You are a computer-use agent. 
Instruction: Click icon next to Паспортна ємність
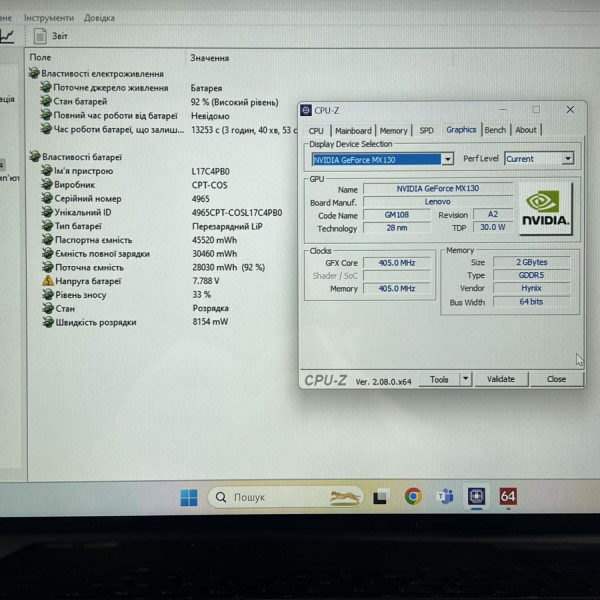coord(47,240)
